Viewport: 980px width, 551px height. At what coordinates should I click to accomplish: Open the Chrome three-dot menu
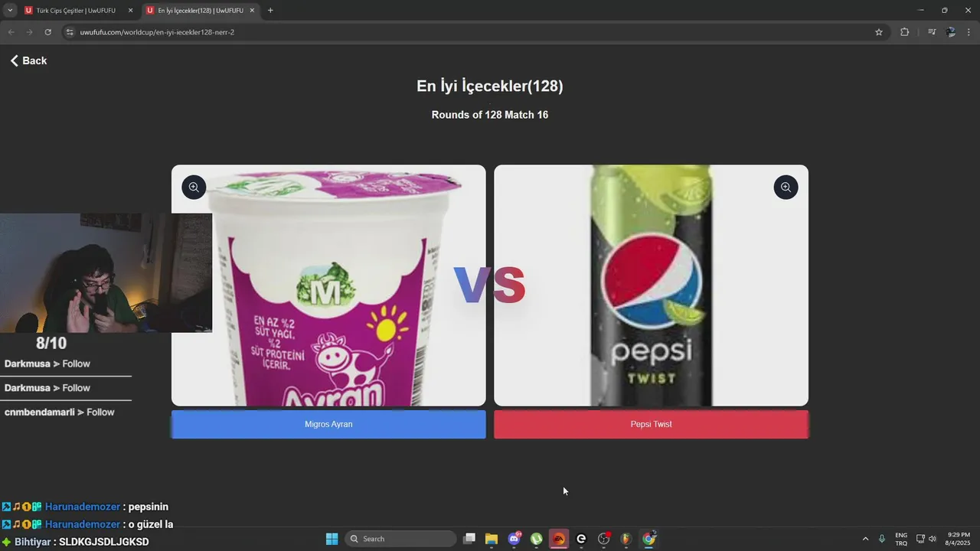tap(969, 32)
